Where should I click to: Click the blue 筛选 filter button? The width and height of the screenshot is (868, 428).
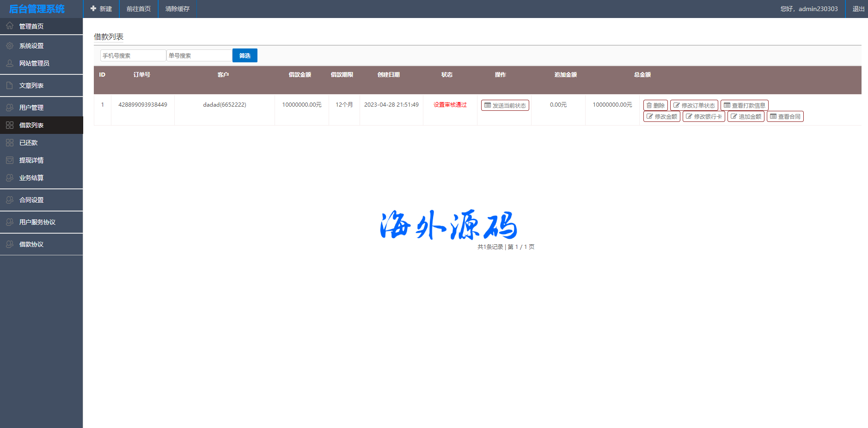coord(245,55)
